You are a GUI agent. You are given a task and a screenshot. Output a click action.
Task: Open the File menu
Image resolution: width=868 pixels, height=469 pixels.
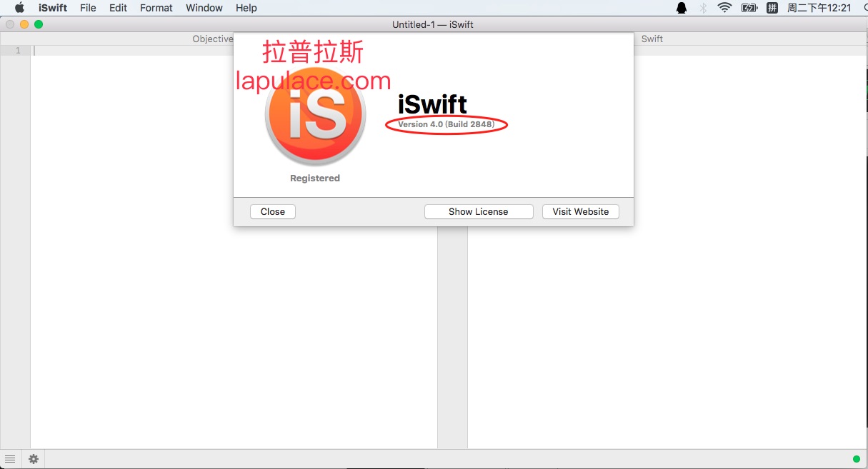pyautogui.click(x=88, y=8)
